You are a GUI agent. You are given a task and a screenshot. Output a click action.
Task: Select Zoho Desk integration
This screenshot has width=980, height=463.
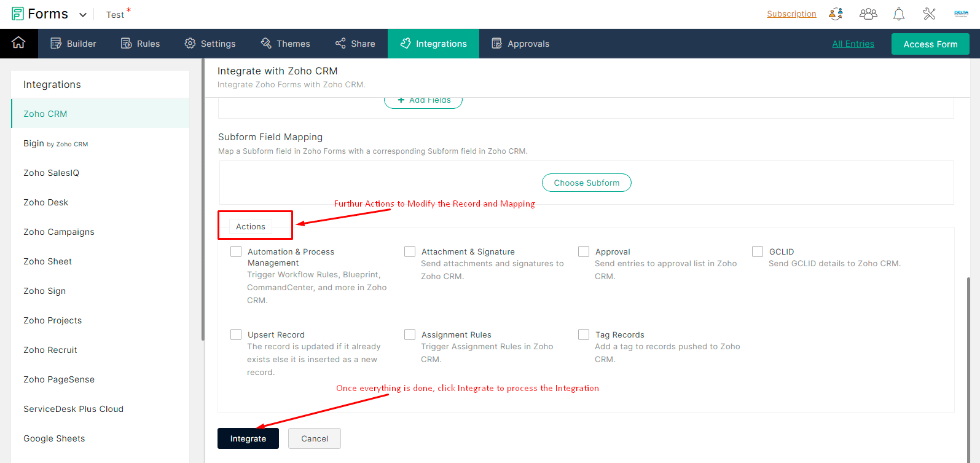[100, 202]
